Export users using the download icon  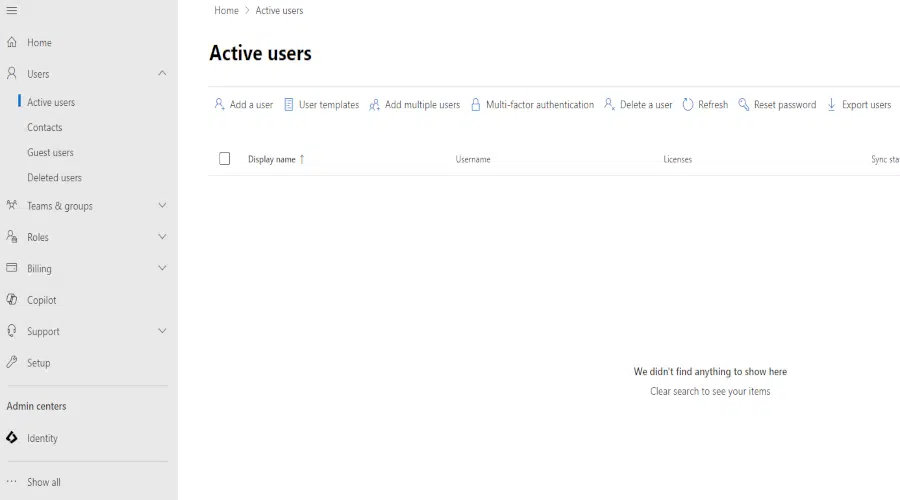[x=831, y=105]
